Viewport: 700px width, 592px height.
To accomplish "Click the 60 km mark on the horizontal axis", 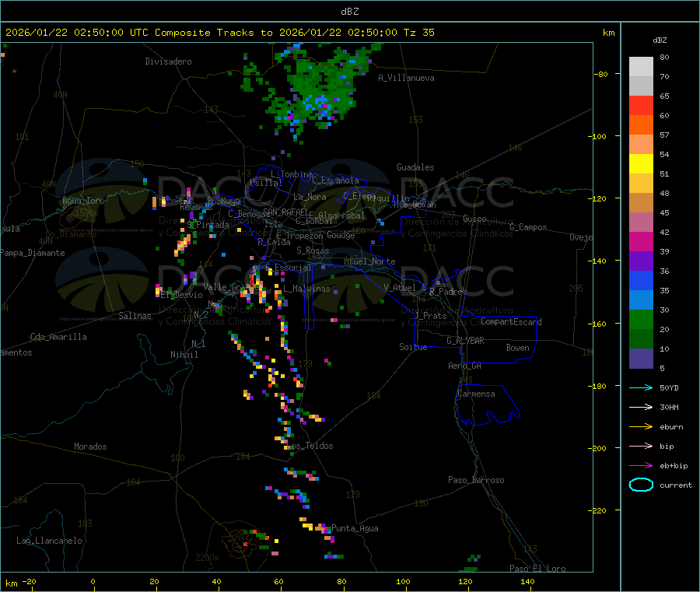I will coord(279,581).
